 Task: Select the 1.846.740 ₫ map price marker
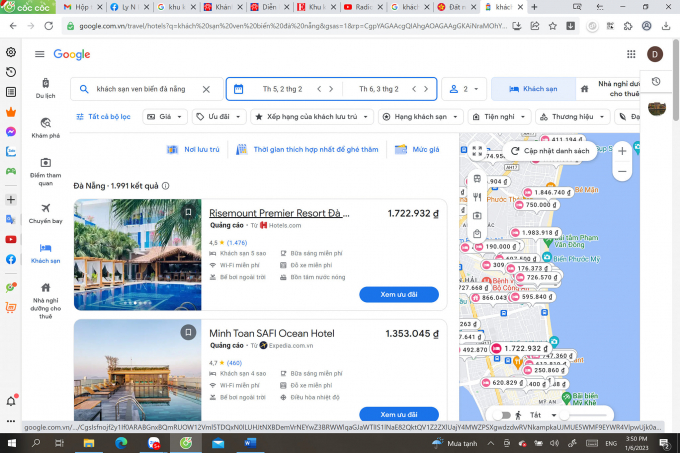547,192
